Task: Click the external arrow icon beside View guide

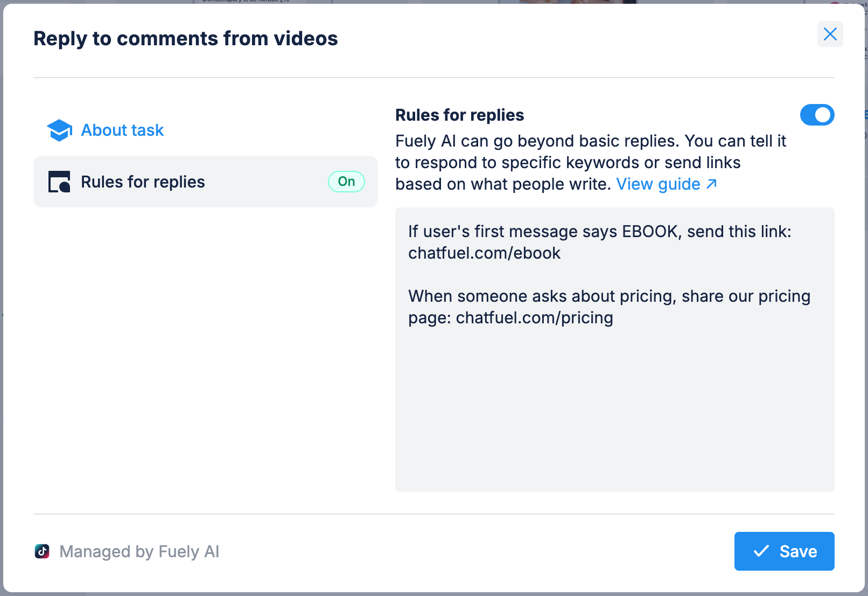Action: pyautogui.click(x=711, y=184)
